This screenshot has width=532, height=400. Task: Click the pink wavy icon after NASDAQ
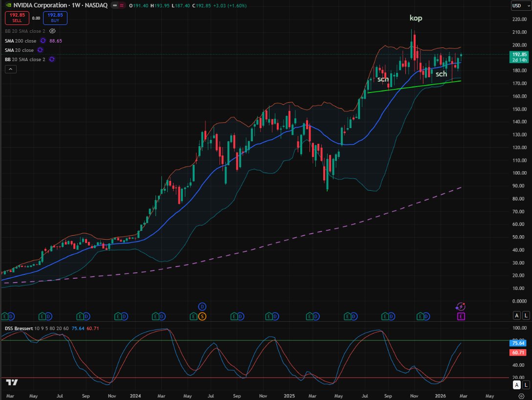tap(121, 5)
